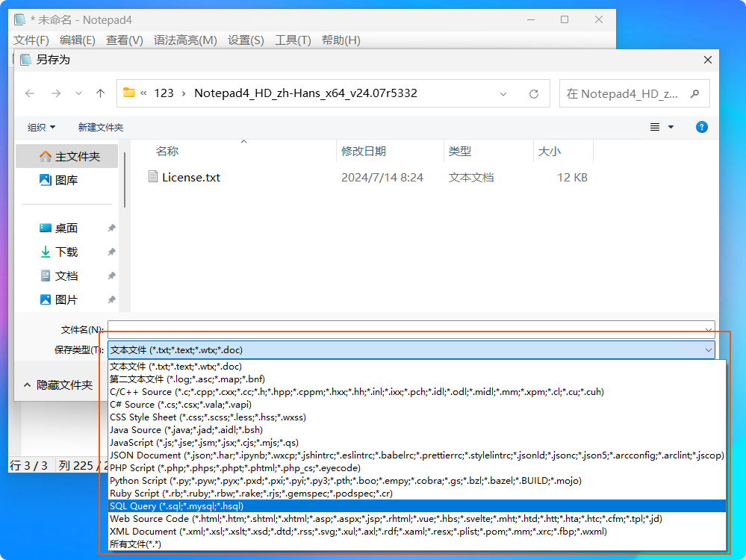Click the pin icon next to 下载

(x=111, y=252)
